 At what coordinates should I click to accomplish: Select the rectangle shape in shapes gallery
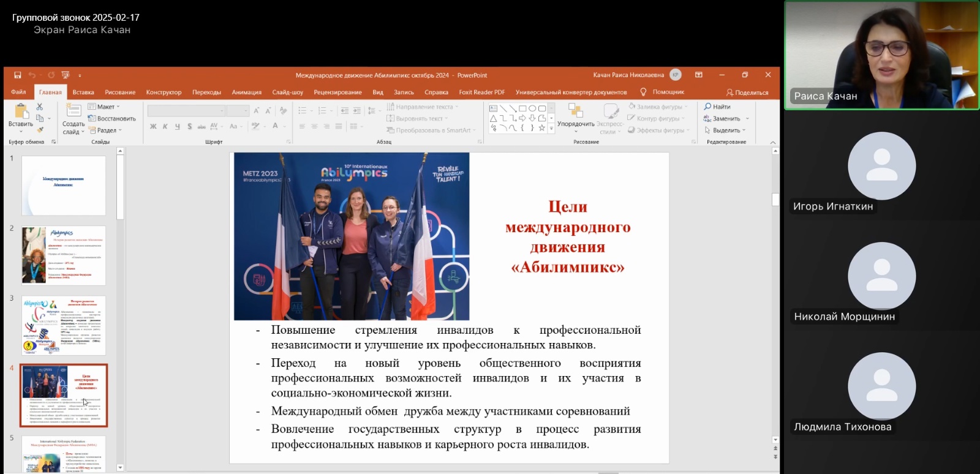coord(522,108)
